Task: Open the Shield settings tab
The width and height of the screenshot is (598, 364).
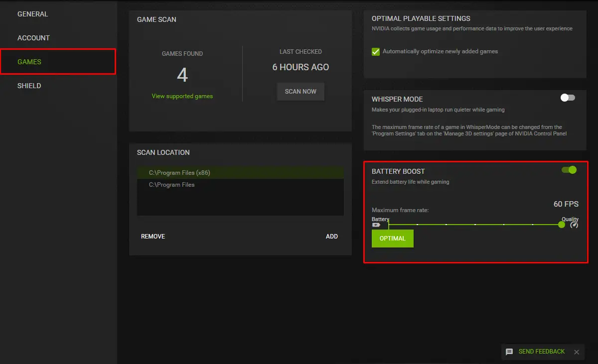Action: pyautogui.click(x=29, y=86)
